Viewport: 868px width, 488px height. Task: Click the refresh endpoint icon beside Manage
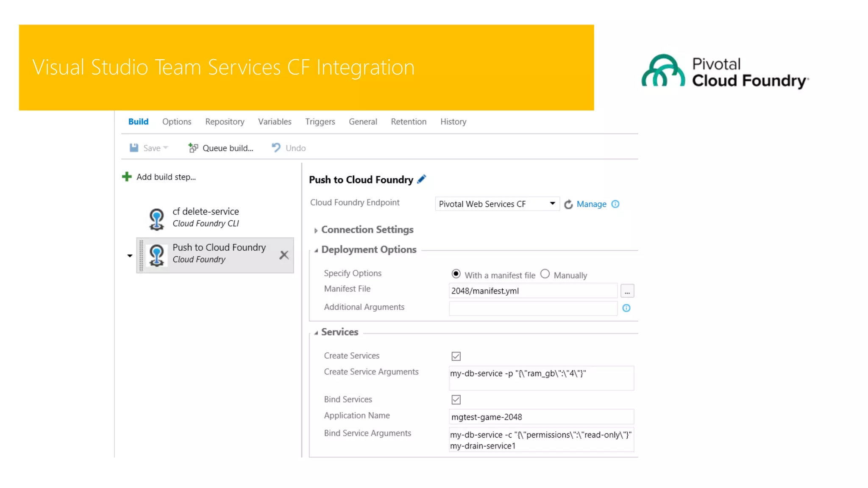click(568, 205)
